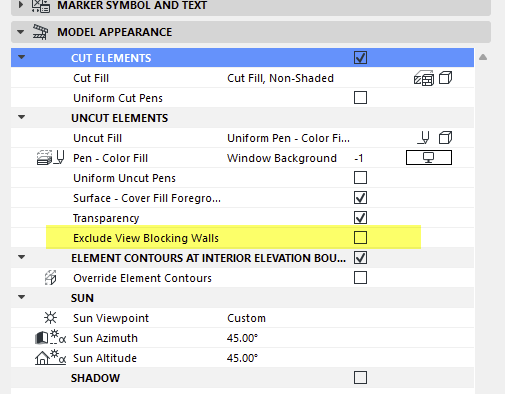
Task: Collapse the Element Contours group
Action: tap(22, 257)
